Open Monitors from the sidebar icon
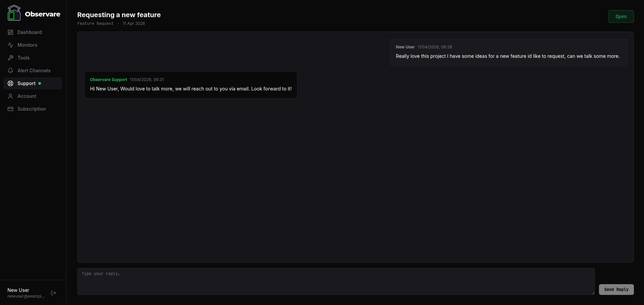Screen dimensions: 644x305 (10, 45)
